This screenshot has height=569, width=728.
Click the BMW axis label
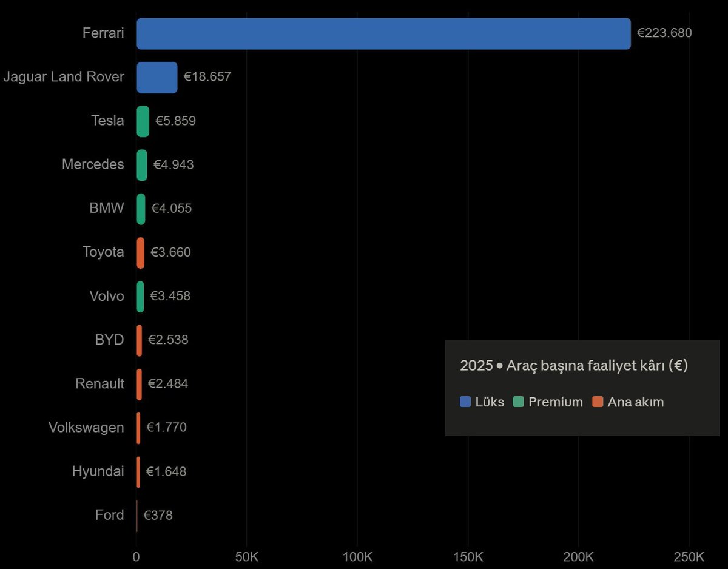(x=107, y=208)
